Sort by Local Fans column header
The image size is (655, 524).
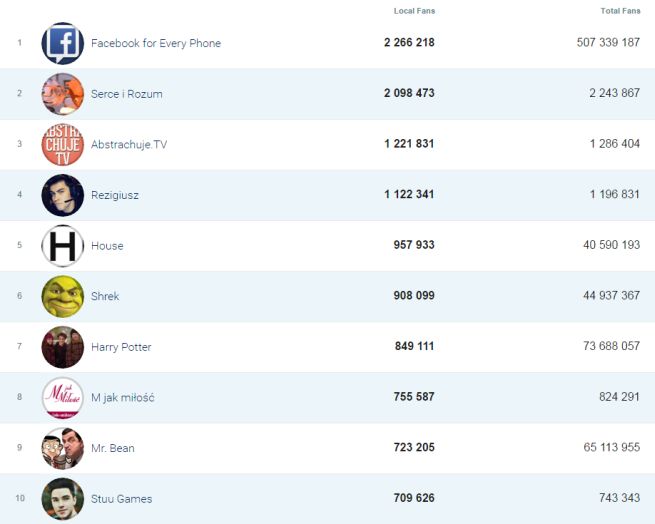(414, 11)
